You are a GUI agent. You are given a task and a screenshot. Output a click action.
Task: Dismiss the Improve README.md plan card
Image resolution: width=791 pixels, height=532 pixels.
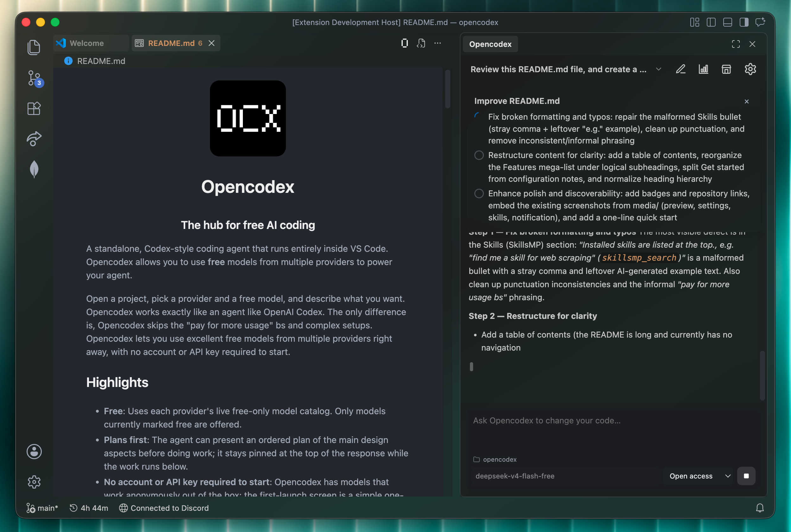click(747, 101)
